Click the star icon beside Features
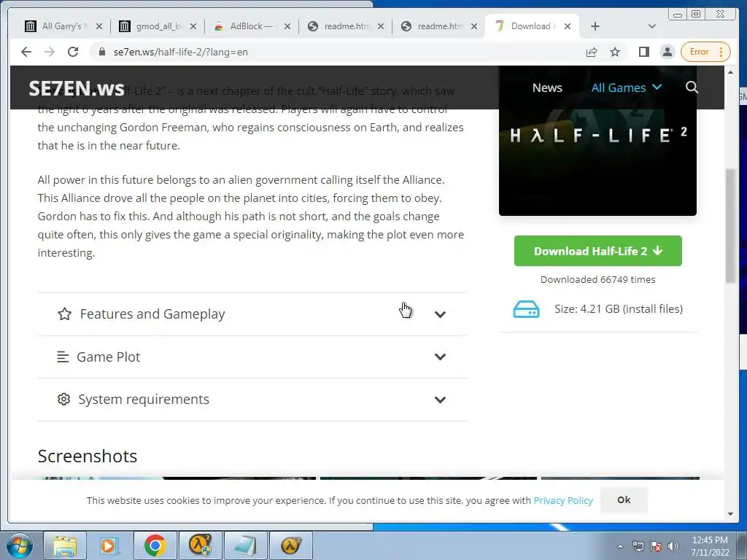This screenshot has height=560, width=747. pyautogui.click(x=64, y=314)
